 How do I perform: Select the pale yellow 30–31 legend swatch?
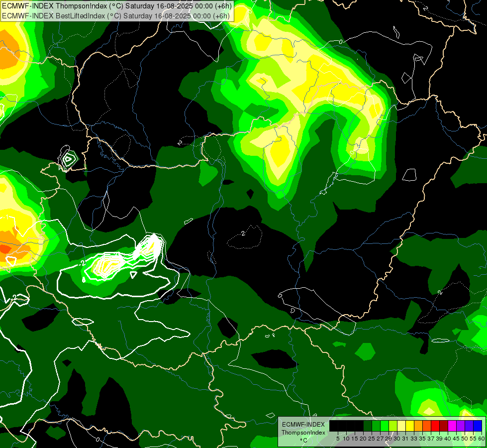tap(401, 426)
